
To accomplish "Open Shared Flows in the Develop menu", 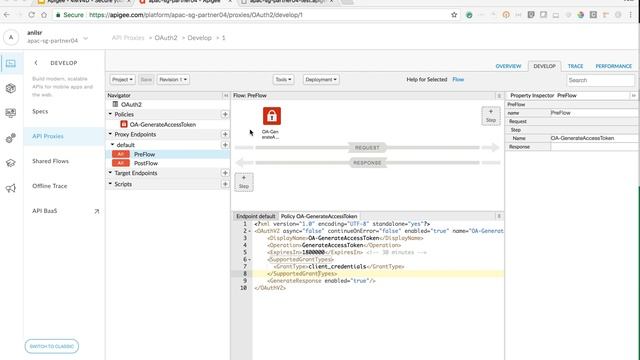I will (x=51, y=161).
